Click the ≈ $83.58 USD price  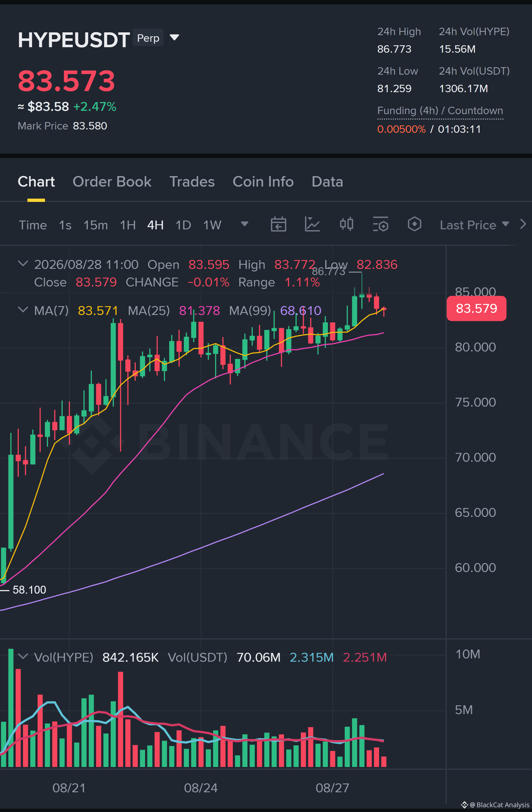(x=43, y=107)
